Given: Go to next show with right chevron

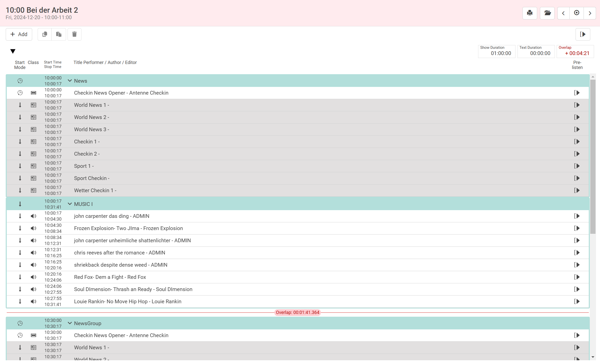Looking at the screenshot, I should point(590,13).
